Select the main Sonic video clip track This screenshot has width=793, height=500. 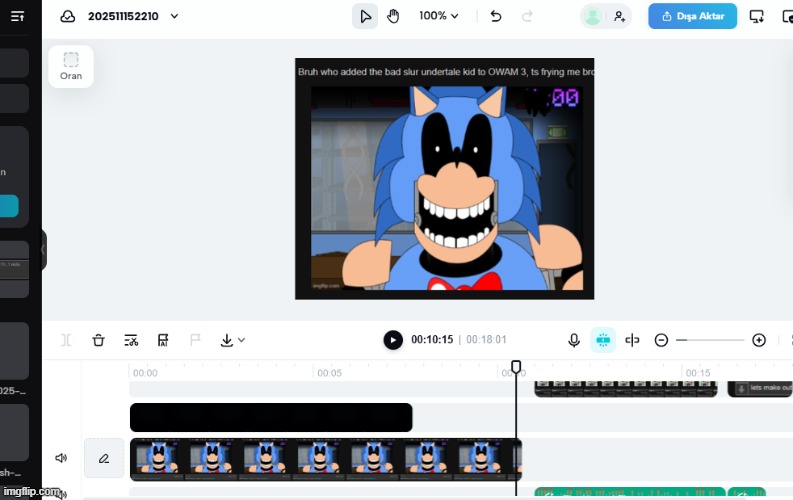click(326, 460)
